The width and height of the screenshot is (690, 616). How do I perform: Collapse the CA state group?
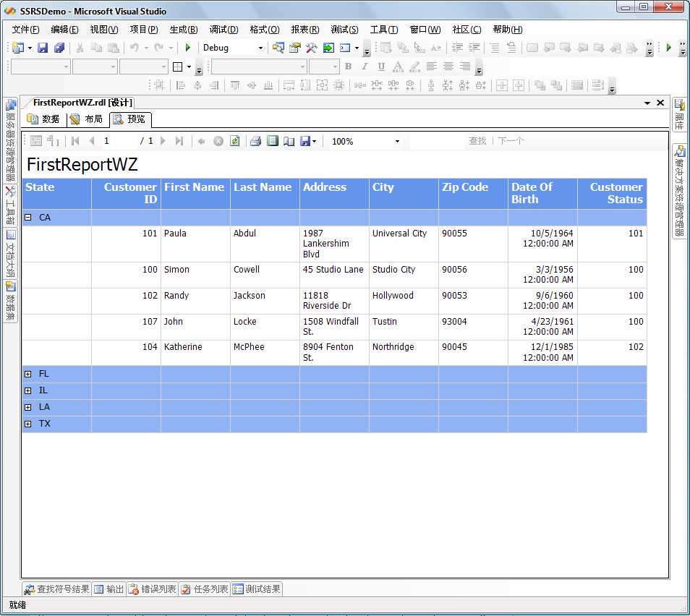click(x=28, y=218)
